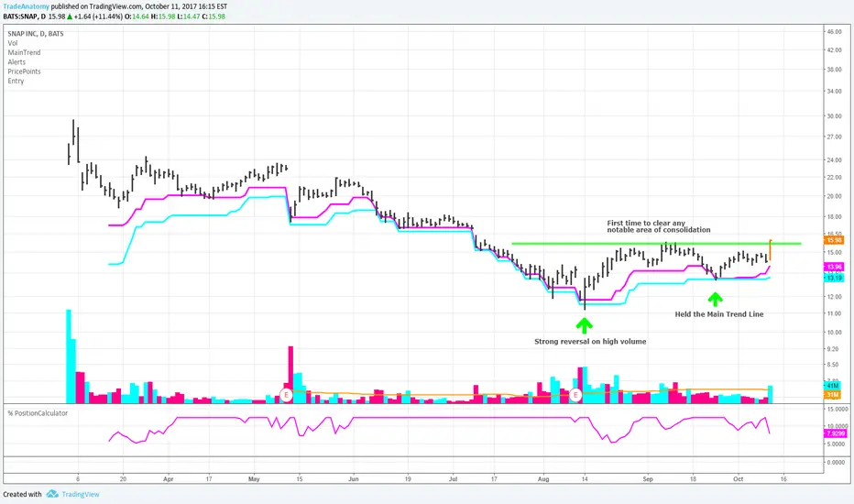Viewport: 854px width, 504px height.
Task: Click the green horizontal resistance line
Action: pyautogui.click(x=656, y=244)
